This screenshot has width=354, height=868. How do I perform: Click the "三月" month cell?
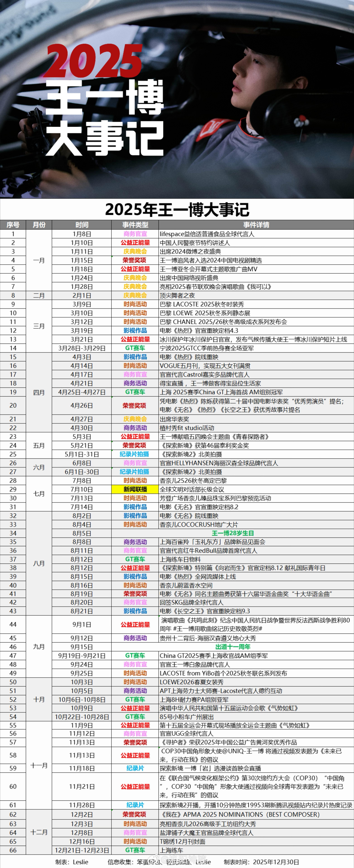39,326
